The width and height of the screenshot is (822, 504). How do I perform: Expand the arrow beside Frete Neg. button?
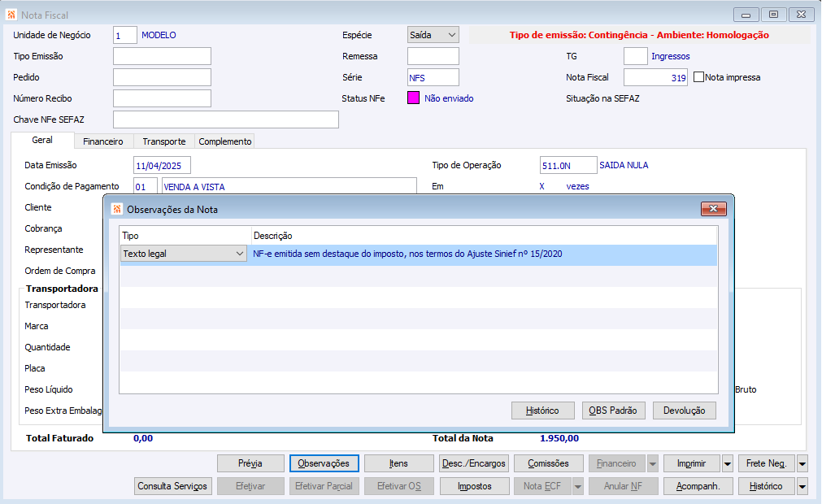(802, 463)
